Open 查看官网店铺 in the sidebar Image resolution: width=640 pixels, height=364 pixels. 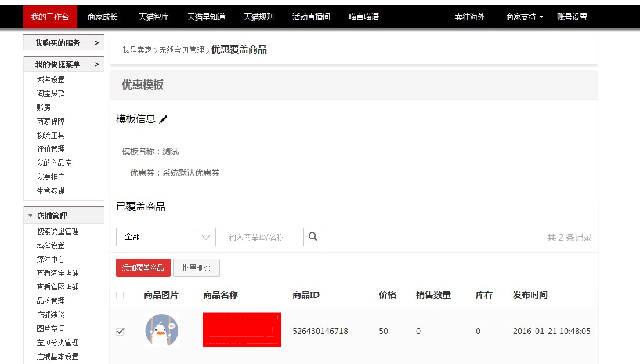(x=57, y=286)
